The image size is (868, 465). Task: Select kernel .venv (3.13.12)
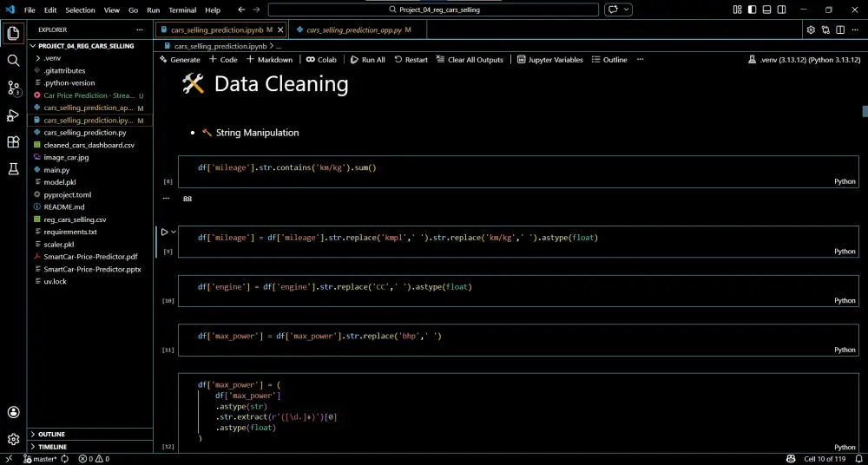(x=805, y=60)
